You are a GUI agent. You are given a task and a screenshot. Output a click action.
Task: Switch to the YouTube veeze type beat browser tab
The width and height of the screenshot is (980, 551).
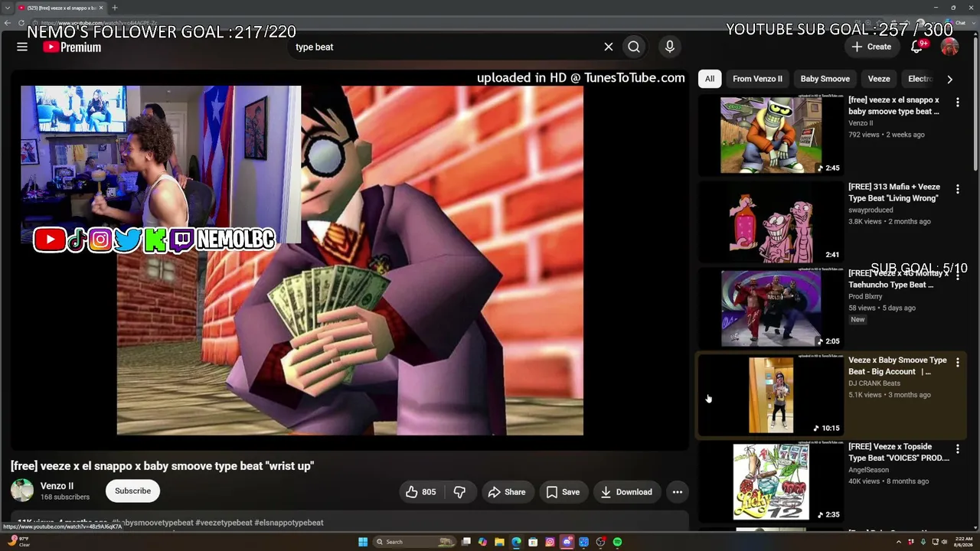[60, 8]
